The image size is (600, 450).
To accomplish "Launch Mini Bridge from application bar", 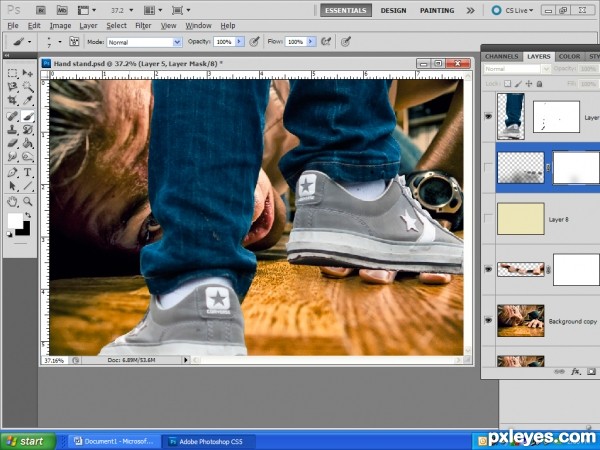I will coord(62,10).
